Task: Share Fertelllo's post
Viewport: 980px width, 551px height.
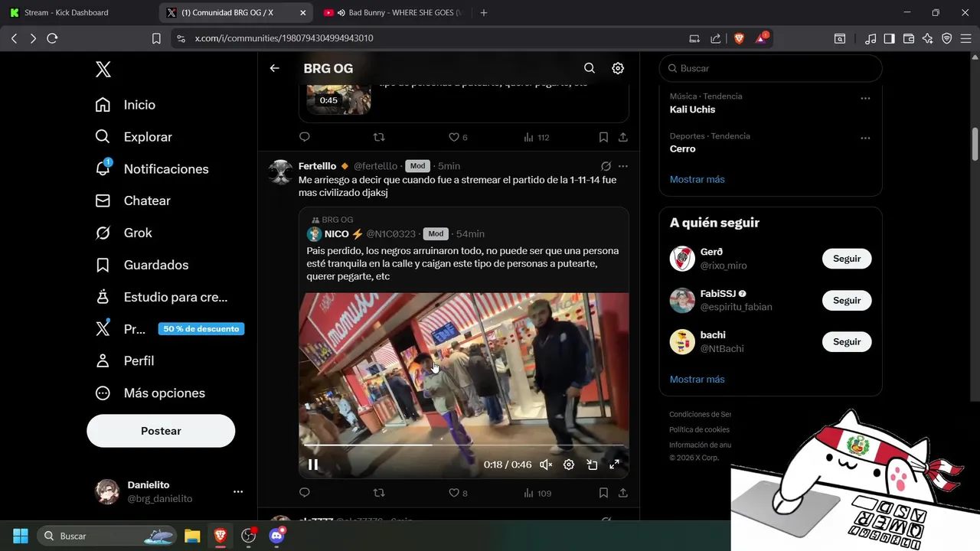Action: (623, 493)
